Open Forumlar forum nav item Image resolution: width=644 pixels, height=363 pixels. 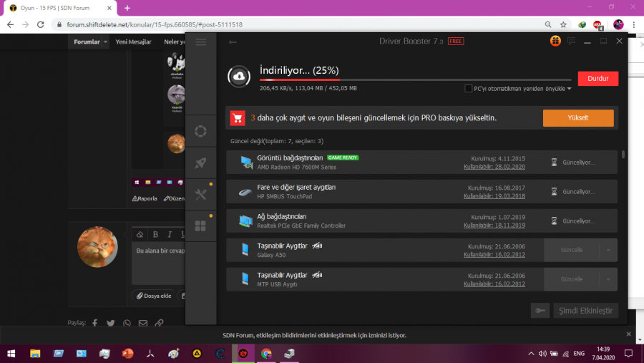pyautogui.click(x=87, y=42)
